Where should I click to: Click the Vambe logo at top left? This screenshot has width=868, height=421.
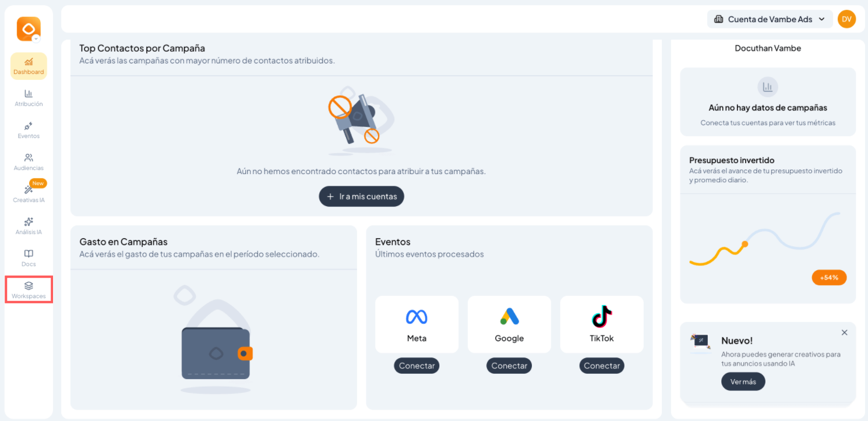(x=28, y=28)
